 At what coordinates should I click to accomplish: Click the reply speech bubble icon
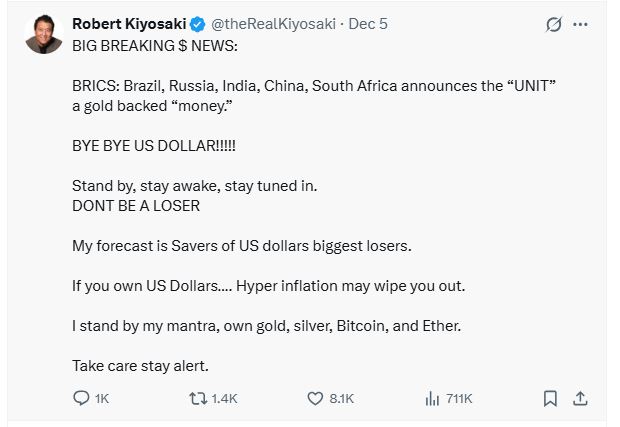click(82, 398)
